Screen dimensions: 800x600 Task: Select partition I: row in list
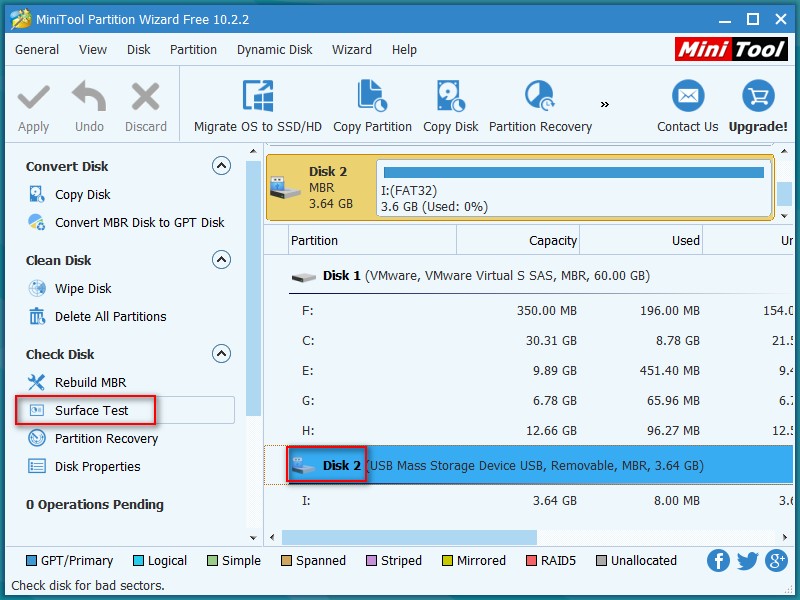[529, 501]
